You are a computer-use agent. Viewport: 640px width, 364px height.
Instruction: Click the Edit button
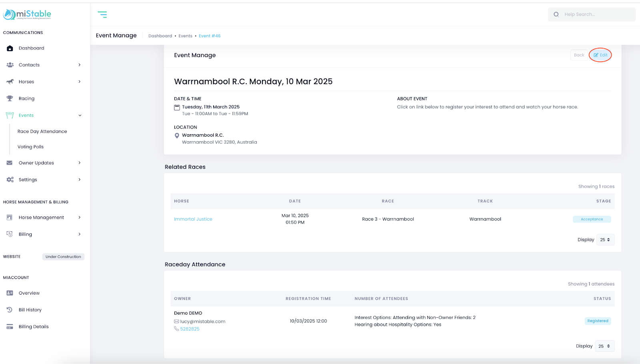click(600, 55)
